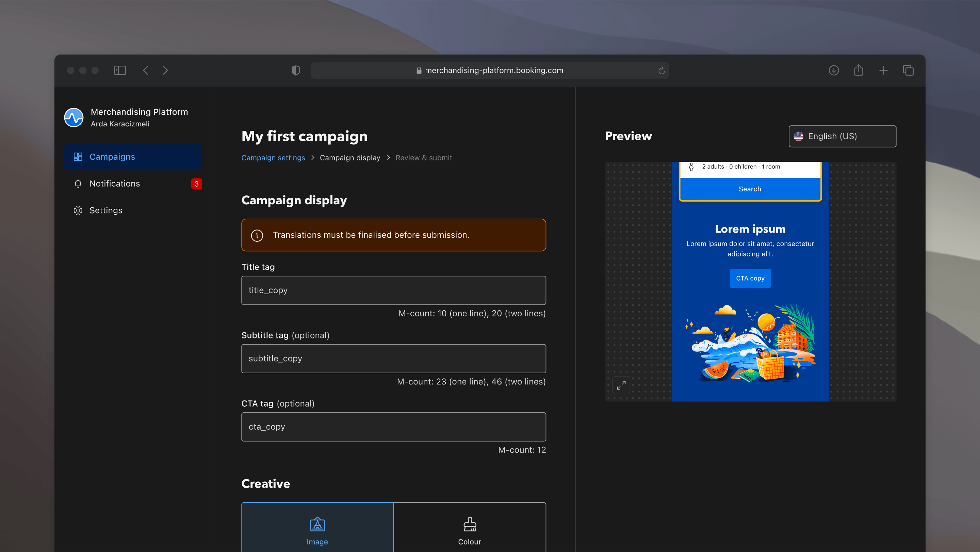The width and height of the screenshot is (980, 552).
Task: Select the Campaign display breadcrumb step
Action: pyautogui.click(x=350, y=158)
